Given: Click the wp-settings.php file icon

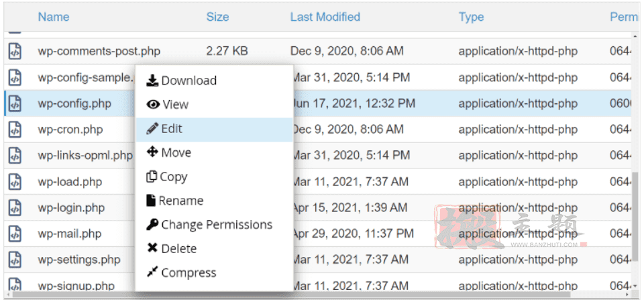Looking at the screenshot, I should tap(15, 260).
